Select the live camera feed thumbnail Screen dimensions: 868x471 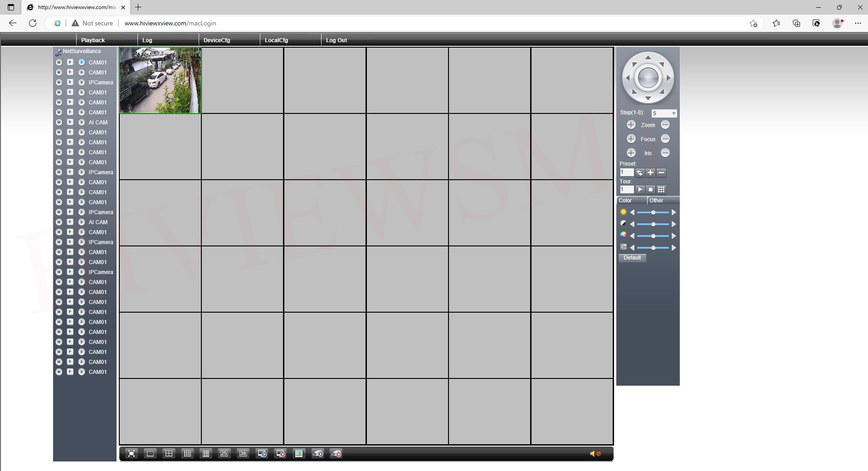(160, 80)
